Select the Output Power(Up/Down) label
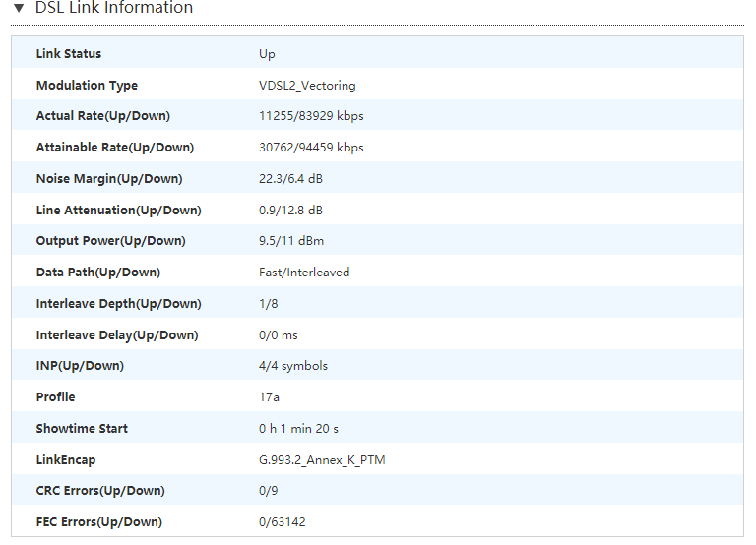The width and height of the screenshot is (756, 545). (111, 241)
